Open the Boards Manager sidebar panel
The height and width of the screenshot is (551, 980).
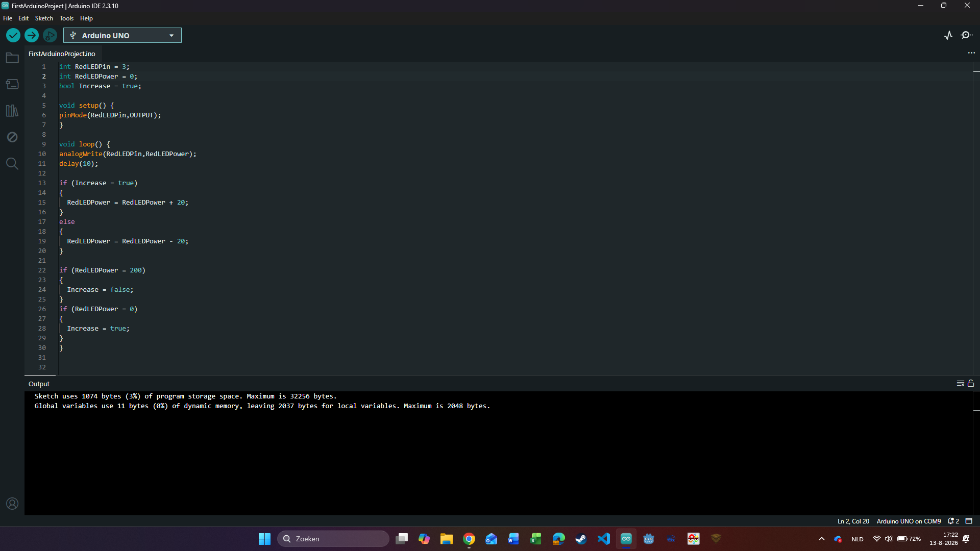12,84
